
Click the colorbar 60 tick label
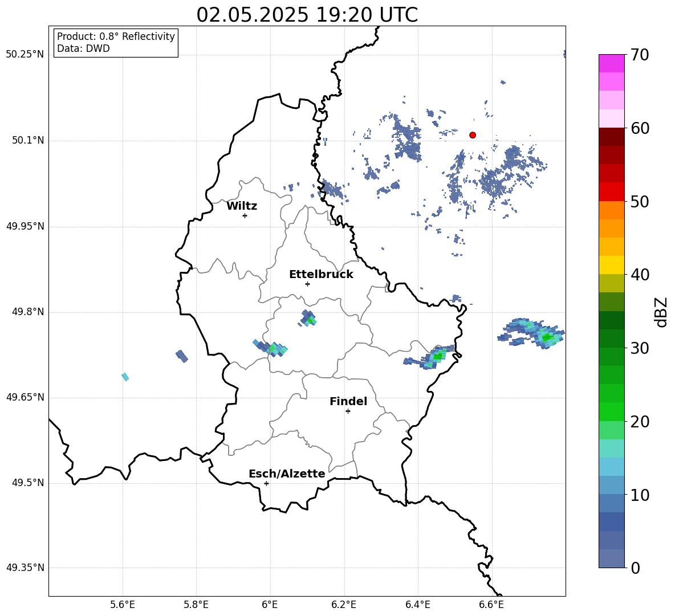coord(640,128)
